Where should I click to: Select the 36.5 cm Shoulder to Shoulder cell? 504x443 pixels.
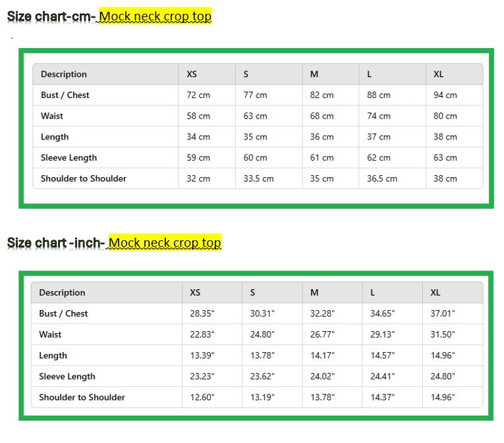tap(382, 178)
